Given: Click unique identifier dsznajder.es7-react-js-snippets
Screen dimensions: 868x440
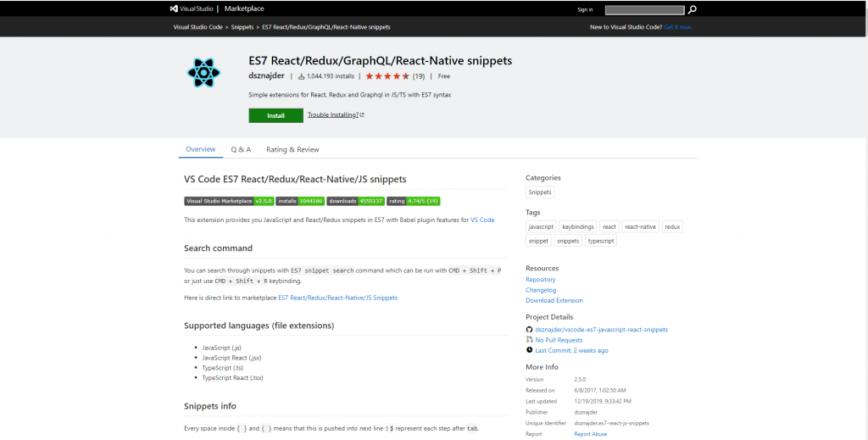Looking at the screenshot, I should [612, 423].
